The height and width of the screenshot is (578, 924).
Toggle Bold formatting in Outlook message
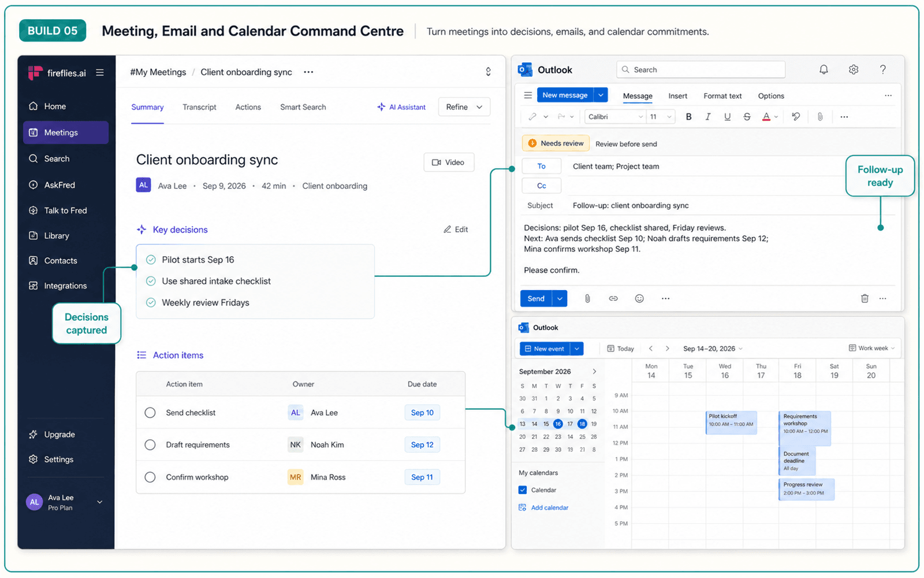tap(688, 117)
